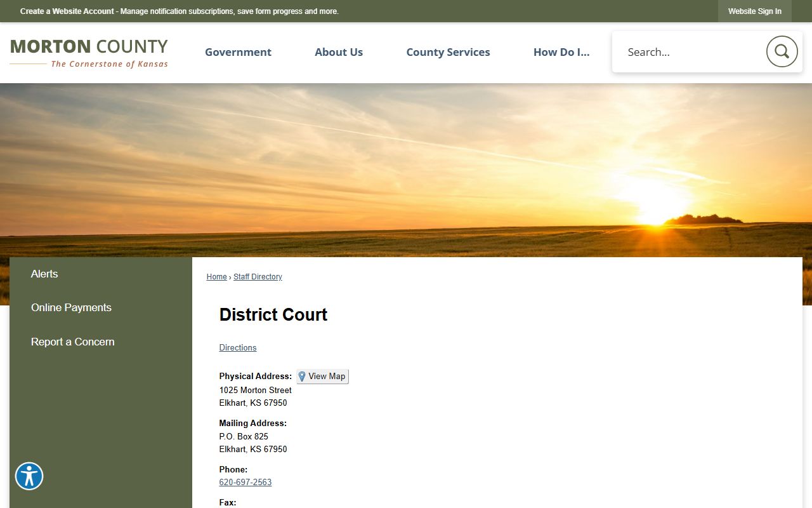Open the Government menu
Screen dimensions: 812x508
[238, 52]
